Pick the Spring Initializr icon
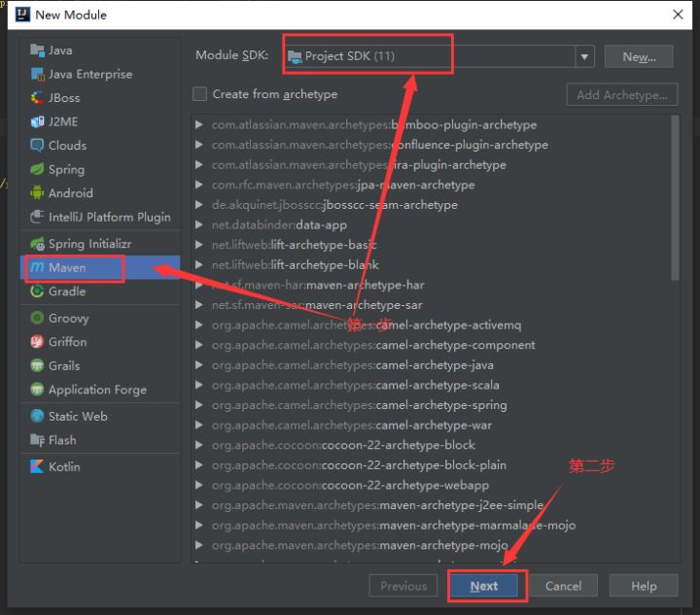 (x=37, y=244)
